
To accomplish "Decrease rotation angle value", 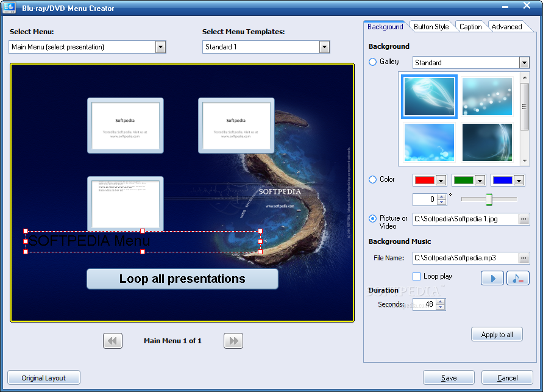I will (441, 202).
